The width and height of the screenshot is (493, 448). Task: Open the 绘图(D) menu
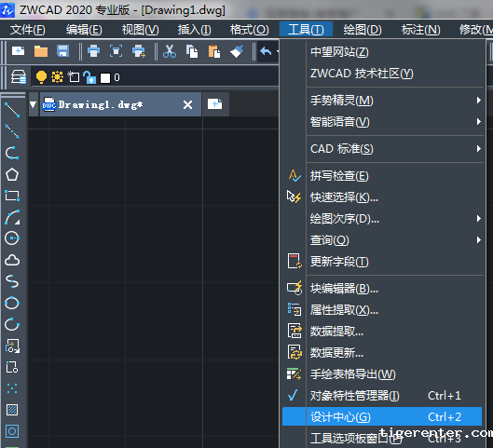pos(363,30)
